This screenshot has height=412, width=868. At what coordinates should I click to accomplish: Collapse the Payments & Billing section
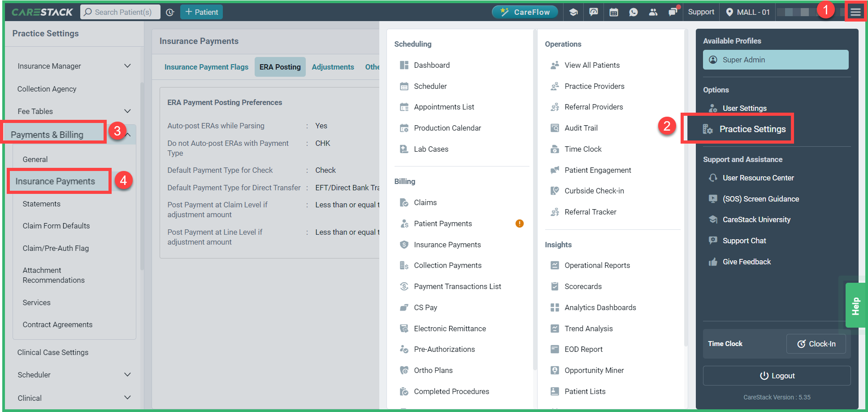(127, 134)
